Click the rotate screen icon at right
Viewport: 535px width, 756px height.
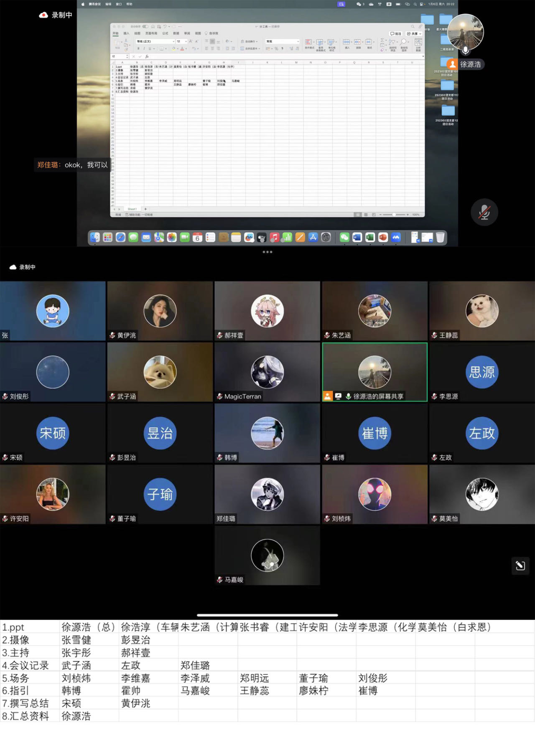tap(520, 566)
